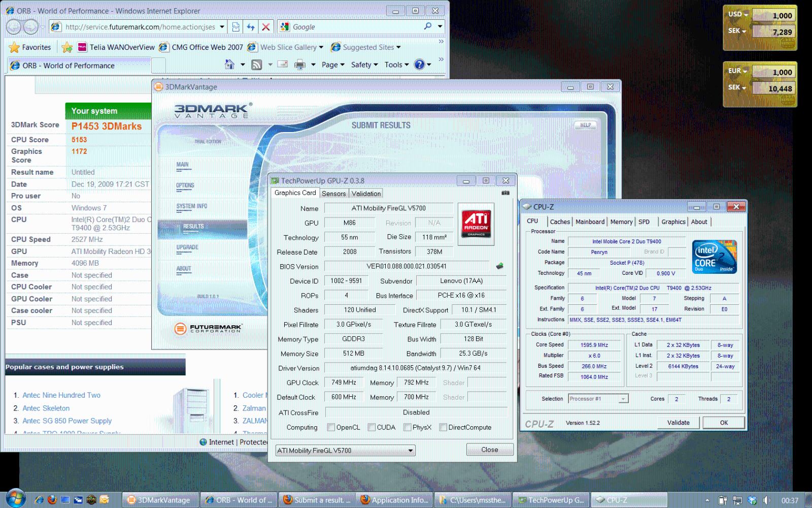
Task: Open the USD currency dropdown in gadget
Action: pyautogui.click(x=738, y=14)
